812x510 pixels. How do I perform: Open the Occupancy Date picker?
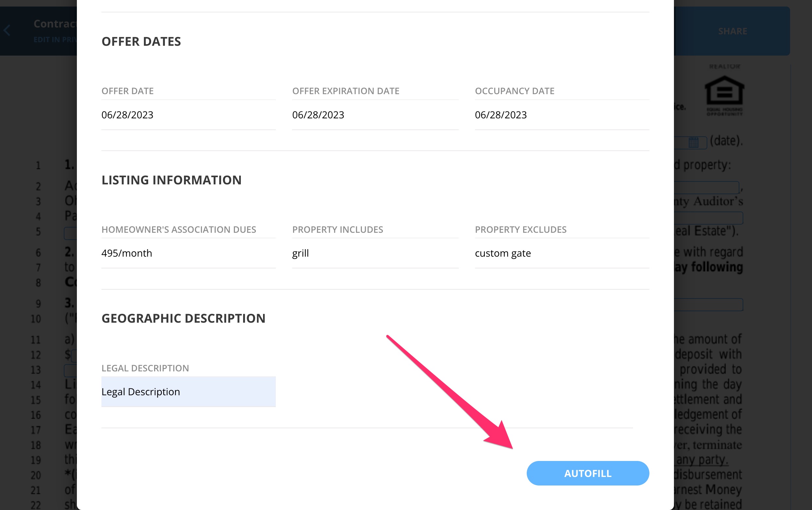click(x=561, y=115)
